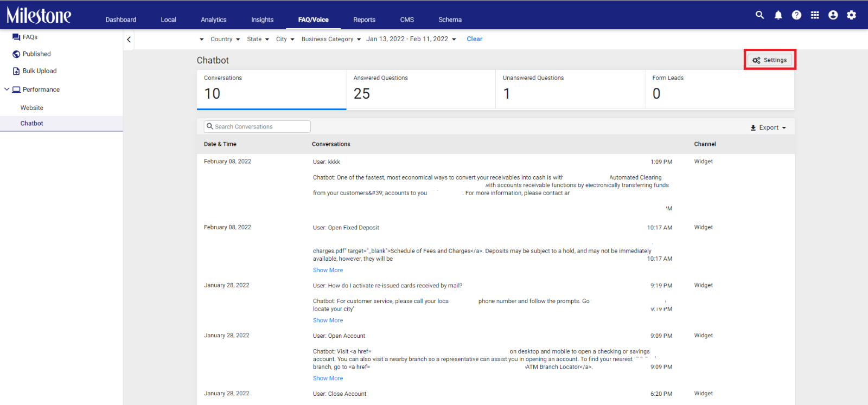Image resolution: width=868 pixels, height=405 pixels.
Task: Select Published in the sidebar
Action: 37,54
